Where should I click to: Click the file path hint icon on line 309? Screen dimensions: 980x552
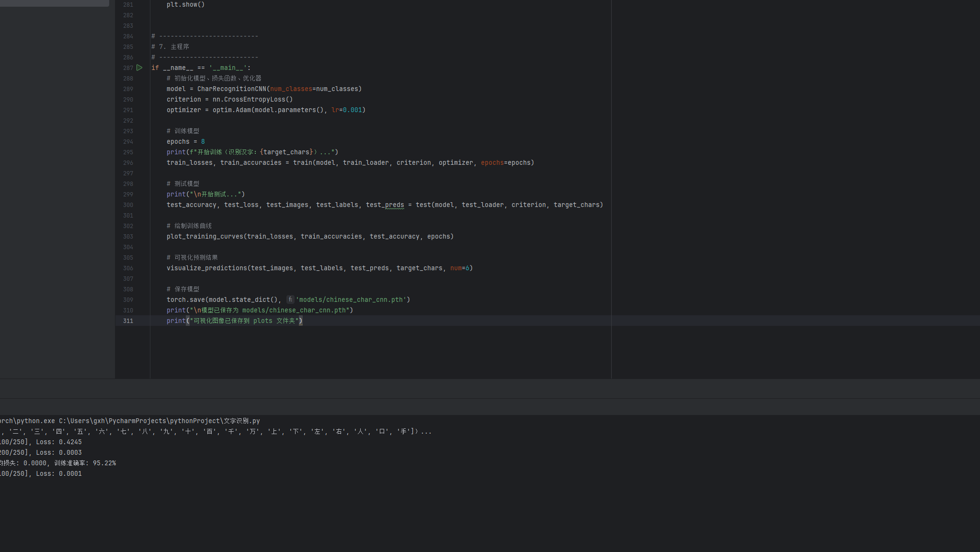pos(290,299)
